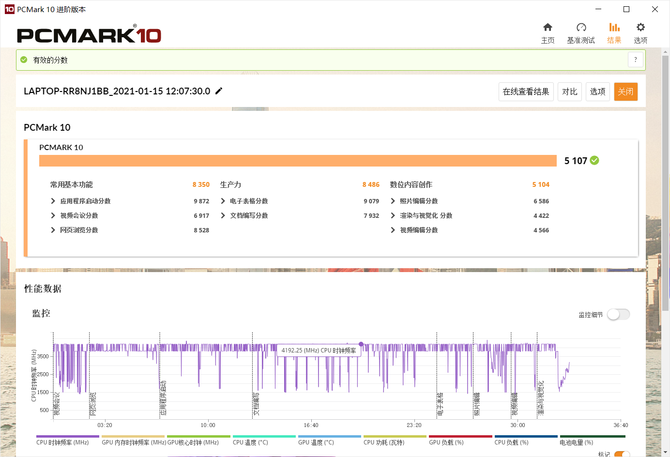Expand the 视频会议分数 row
The image size is (670, 457).
[x=53, y=215]
